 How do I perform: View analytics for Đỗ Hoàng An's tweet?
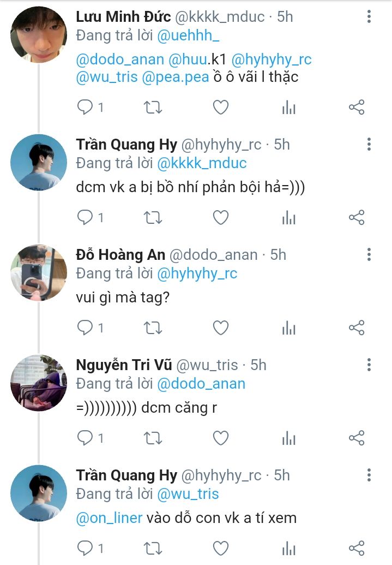288,328
